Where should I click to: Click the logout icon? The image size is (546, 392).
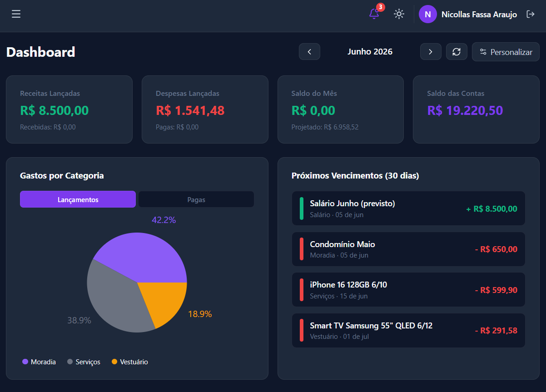click(x=530, y=14)
